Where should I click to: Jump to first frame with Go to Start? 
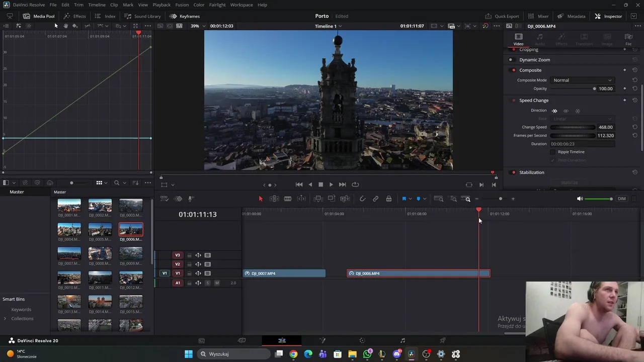point(299,185)
